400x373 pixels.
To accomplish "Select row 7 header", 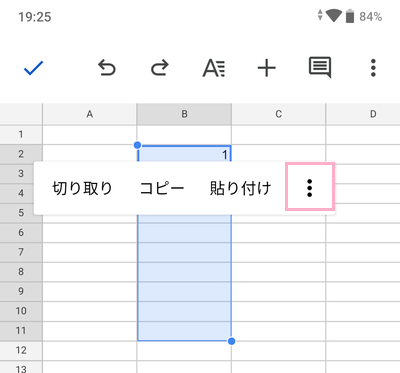I will tap(21, 252).
